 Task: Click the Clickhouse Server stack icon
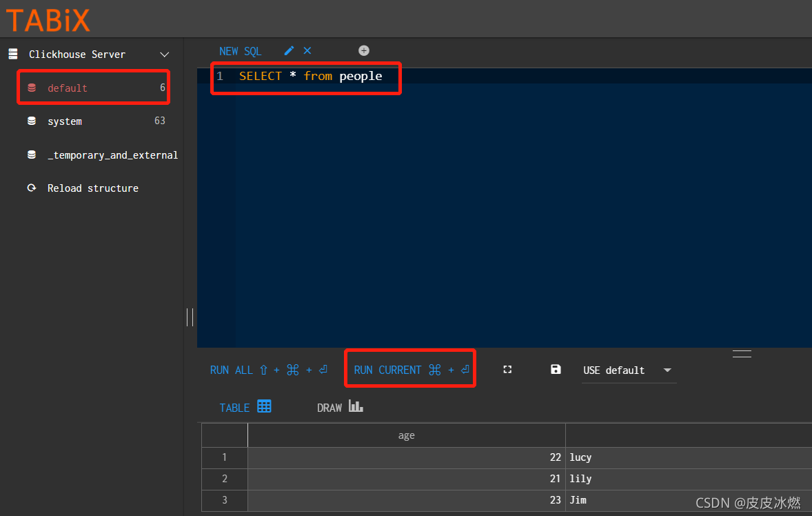pos(13,54)
